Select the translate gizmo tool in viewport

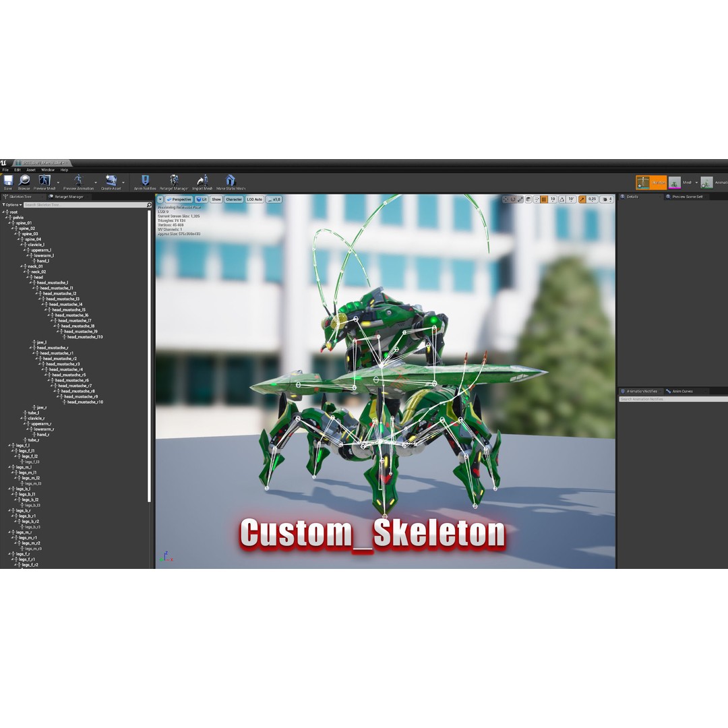click(506, 199)
